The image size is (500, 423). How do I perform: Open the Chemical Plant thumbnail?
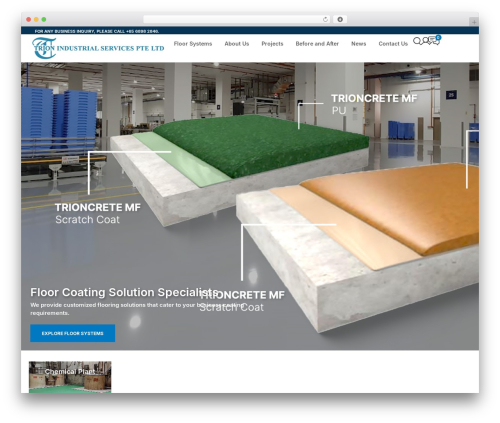click(70, 377)
